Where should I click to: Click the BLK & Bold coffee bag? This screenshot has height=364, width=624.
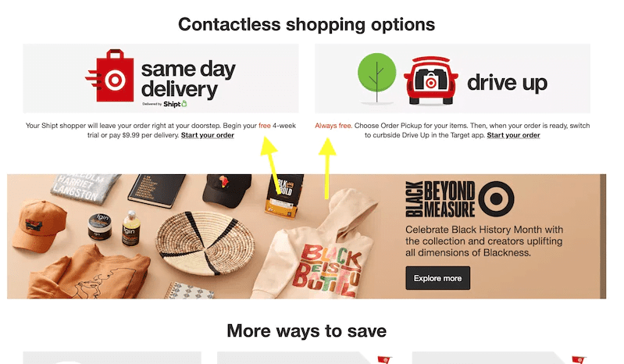(284, 196)
